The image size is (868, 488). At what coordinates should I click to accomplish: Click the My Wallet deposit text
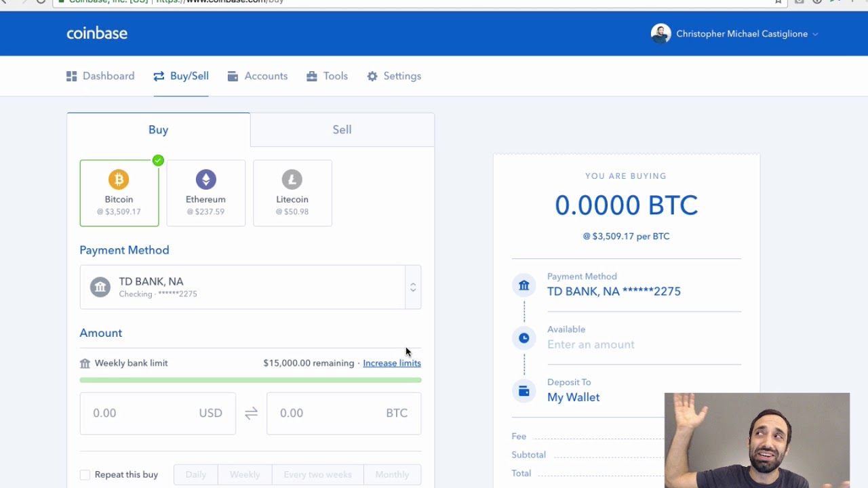coord(574,397)
